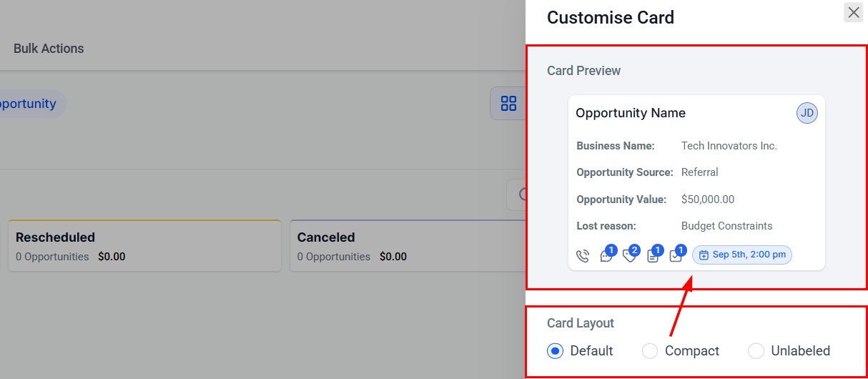Click the Canceled stage column header
868x379 pixels.
click(x=326, y=237)
